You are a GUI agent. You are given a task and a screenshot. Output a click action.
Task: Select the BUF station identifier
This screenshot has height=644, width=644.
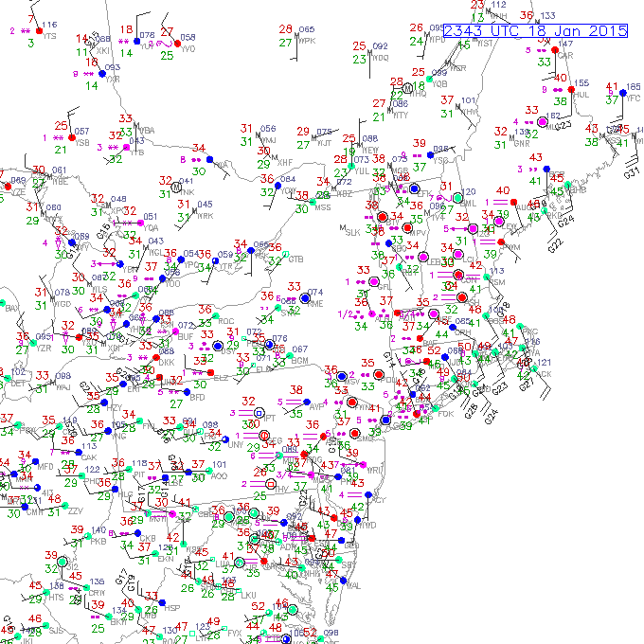click(186, 336)
